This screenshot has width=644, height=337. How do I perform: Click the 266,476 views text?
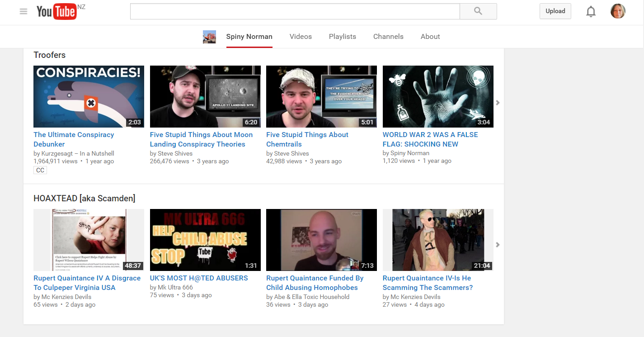coord(169,161)
